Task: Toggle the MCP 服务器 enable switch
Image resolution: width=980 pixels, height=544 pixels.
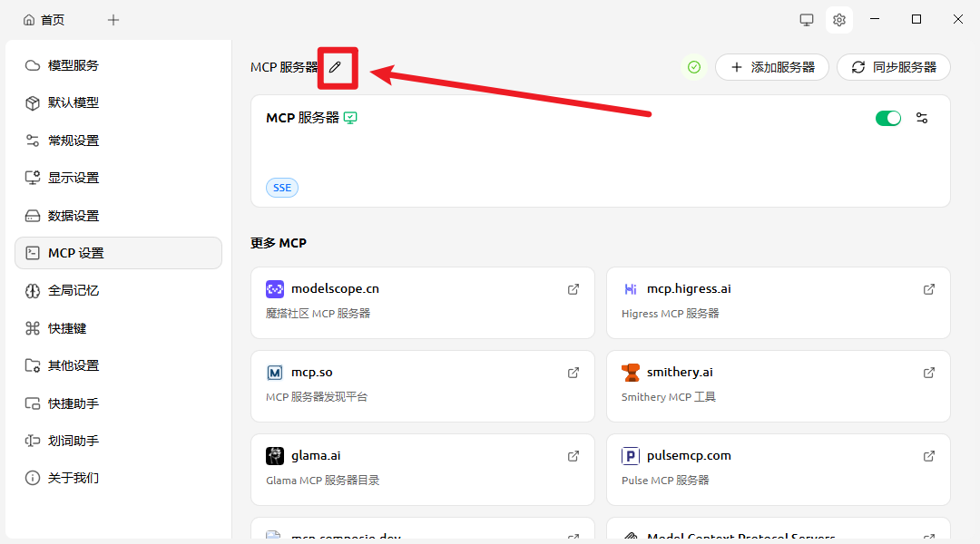Action: [888, 118]
